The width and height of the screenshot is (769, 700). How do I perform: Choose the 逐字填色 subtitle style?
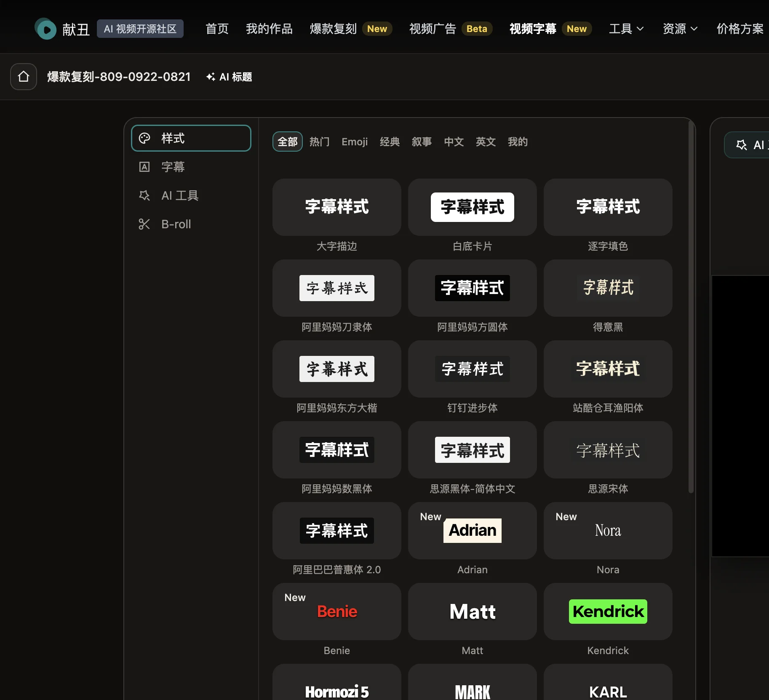point(608,207)
